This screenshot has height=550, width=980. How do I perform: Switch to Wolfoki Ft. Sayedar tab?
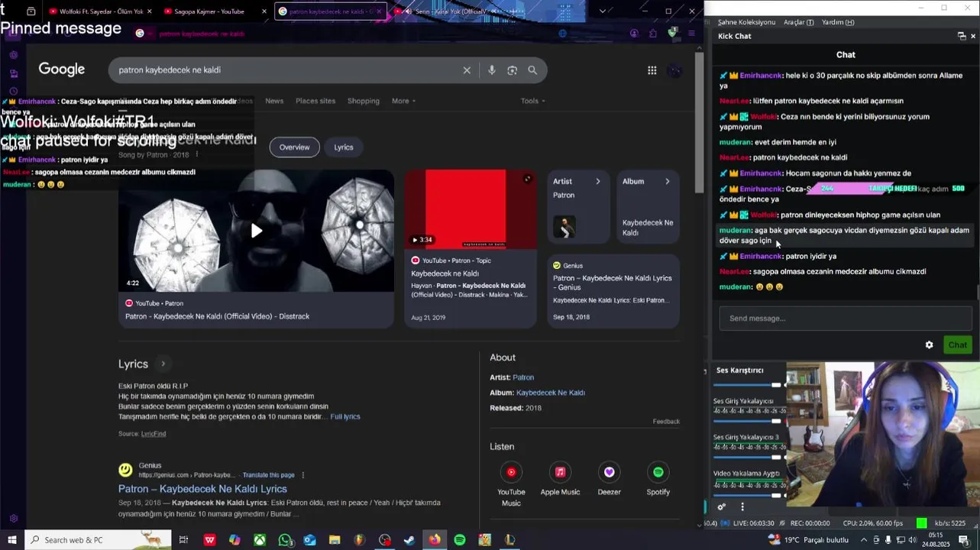coord(101,11)
